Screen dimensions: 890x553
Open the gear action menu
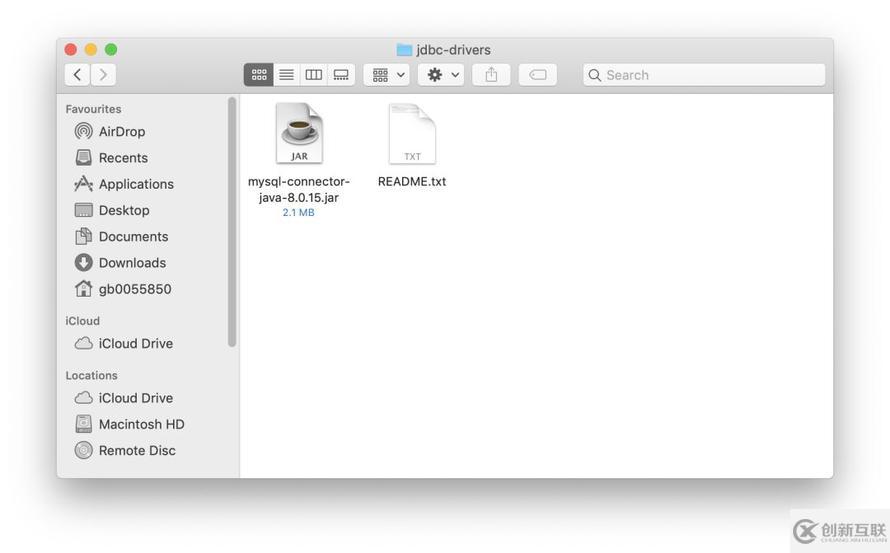click(441, 74)
